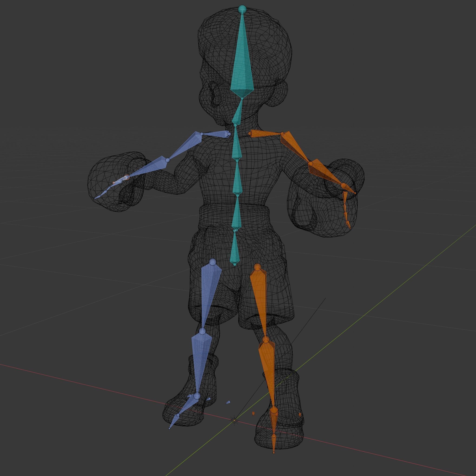Screen dimensions: 476x476
Task: Click the blue knee joint sphere
Action: click(202, 331)
